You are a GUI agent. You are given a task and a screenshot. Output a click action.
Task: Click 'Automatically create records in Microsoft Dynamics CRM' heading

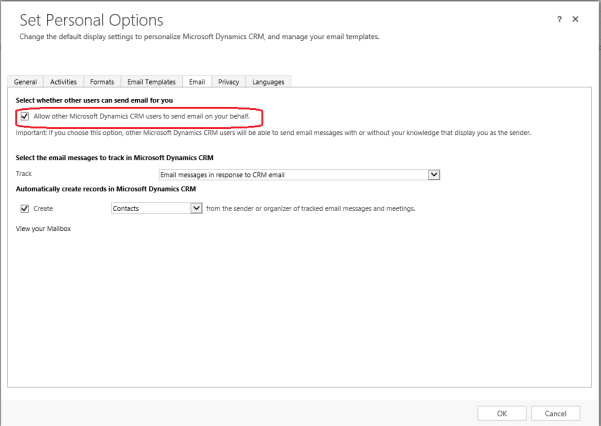point(106,189)
